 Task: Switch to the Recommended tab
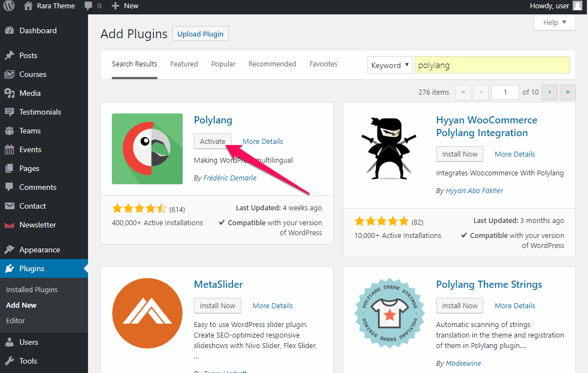(x=272, y=64)
